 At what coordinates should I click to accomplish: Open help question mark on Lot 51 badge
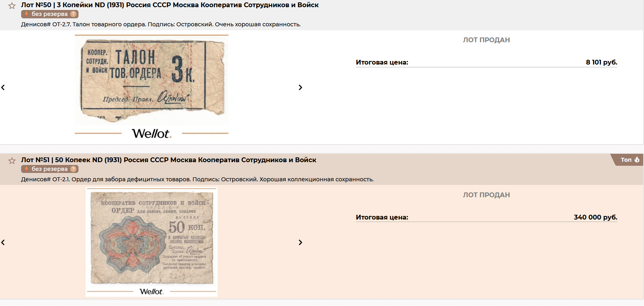73,169
